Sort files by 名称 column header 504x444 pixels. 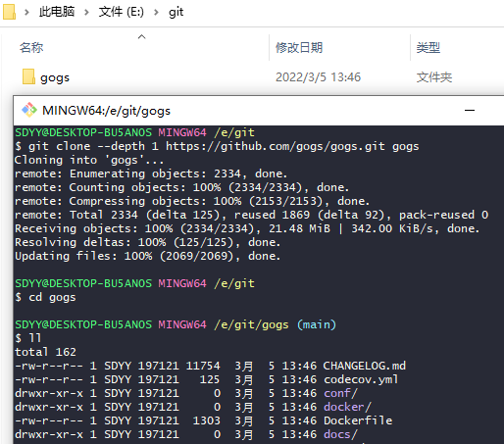click(31, 48)
